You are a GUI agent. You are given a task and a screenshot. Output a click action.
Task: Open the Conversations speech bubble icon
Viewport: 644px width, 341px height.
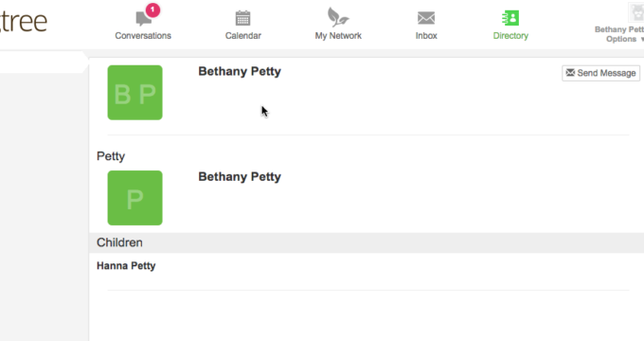[143, 19]
